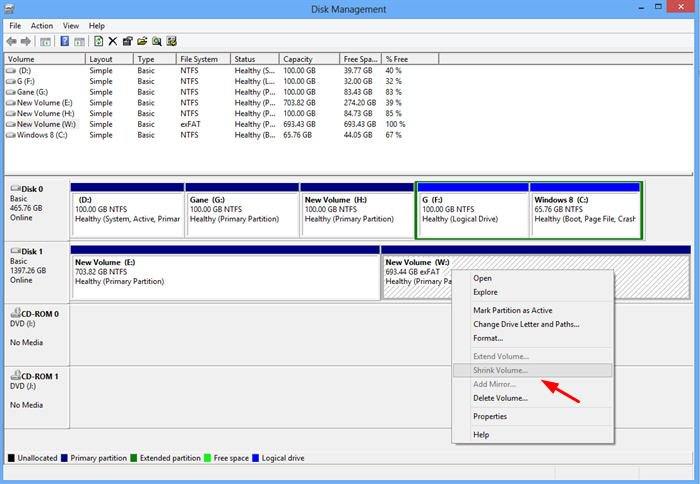Click the Disk 1 disk icon
Screen dimensions: 700x484
point(16,251)
